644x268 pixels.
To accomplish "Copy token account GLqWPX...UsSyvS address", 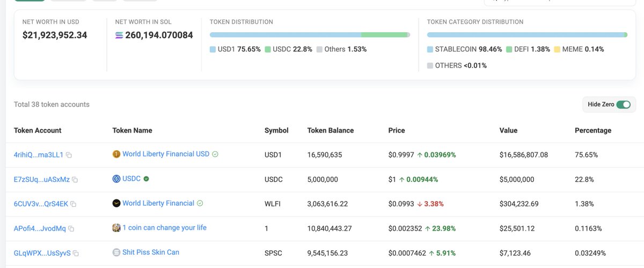I will pyautogui.click(x=76, y=254).
